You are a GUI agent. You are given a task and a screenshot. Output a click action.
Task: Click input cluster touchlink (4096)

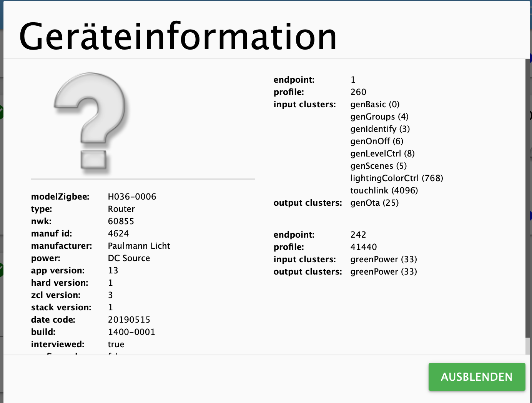(x=384, y=190)
